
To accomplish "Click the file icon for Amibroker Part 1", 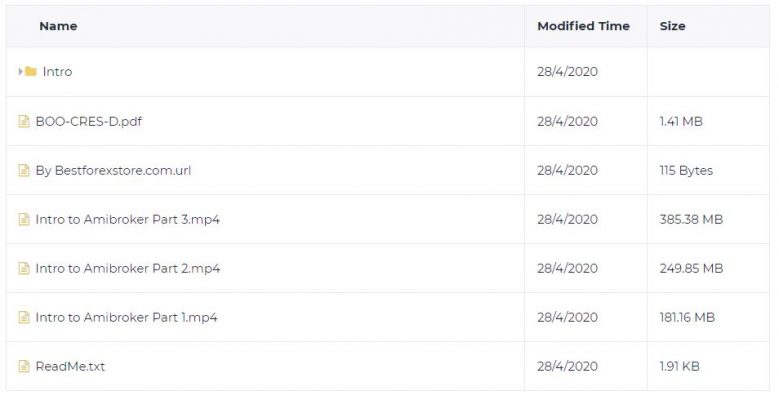I will (x=24, y=317).
